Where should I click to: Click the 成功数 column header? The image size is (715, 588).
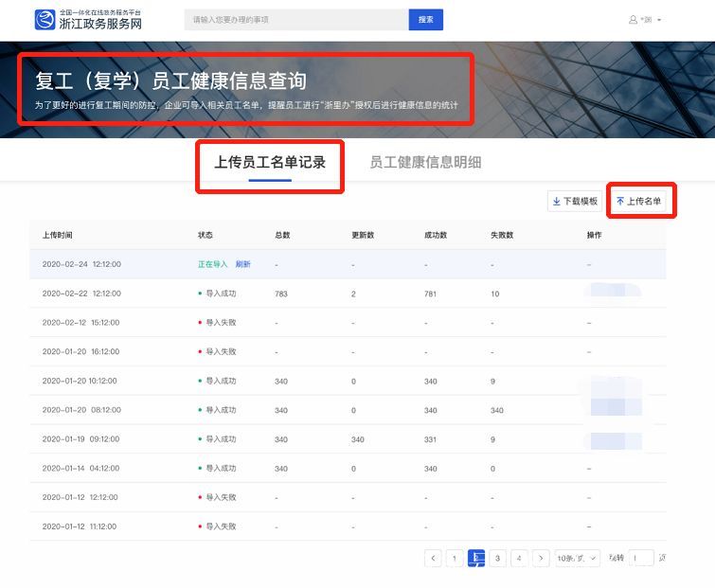pos(436,235)
